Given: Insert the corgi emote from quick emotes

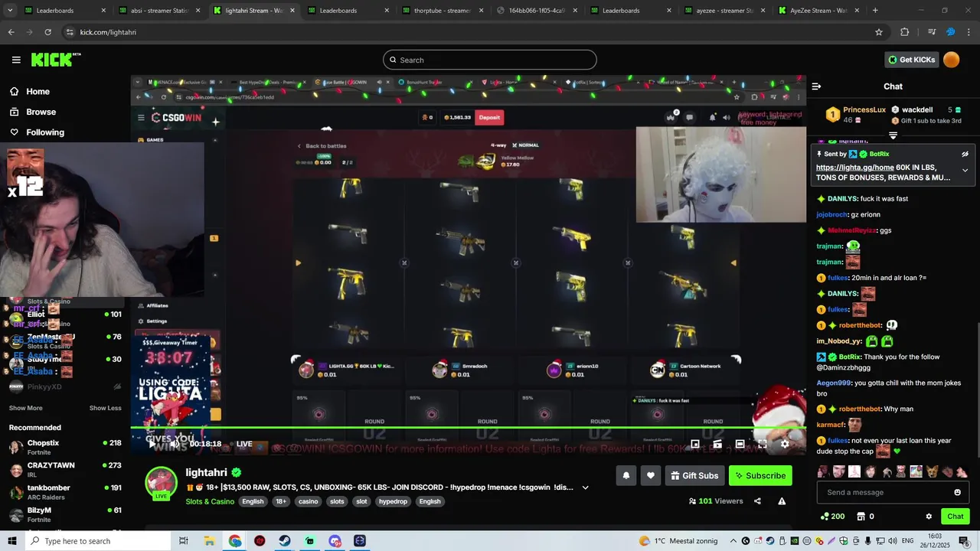Looking at the screenshot, I should click(932, 471).
